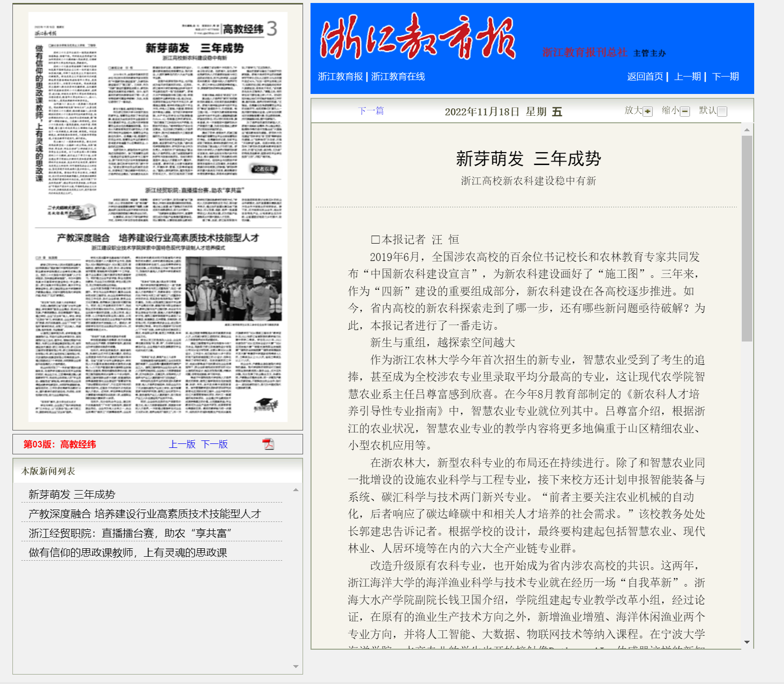This screenshot has height=684, width=784.
Task: Click byline 本报记者 汪恒
Action: [415, 240]
